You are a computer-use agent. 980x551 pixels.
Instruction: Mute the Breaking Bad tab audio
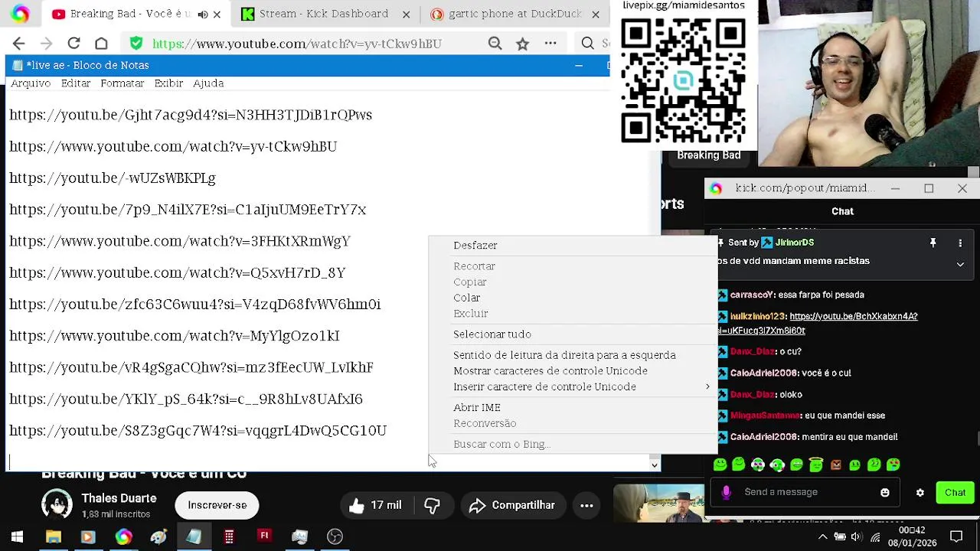[x=202, y=14]
